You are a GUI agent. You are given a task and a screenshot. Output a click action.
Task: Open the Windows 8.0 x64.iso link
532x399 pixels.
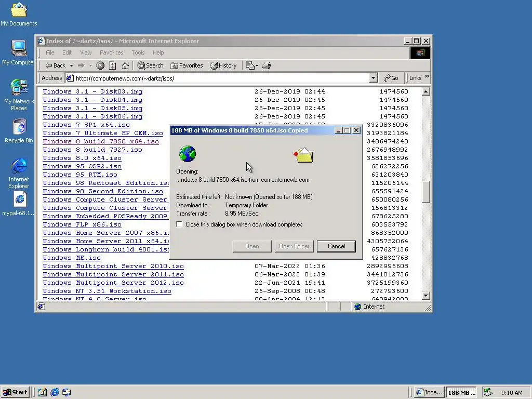[x=82, y=158]
